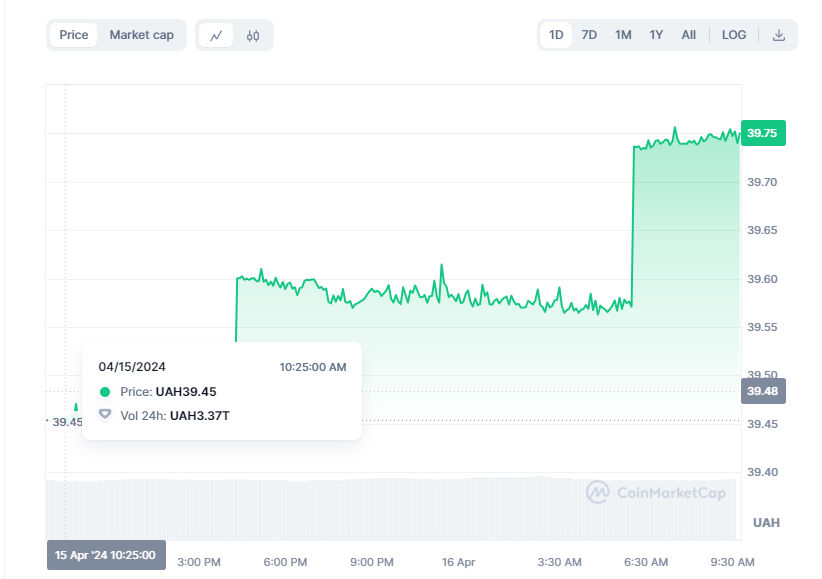Click the 6:00 PM axis label
Viewport: 822px width, 579px height.
point(285,562)
